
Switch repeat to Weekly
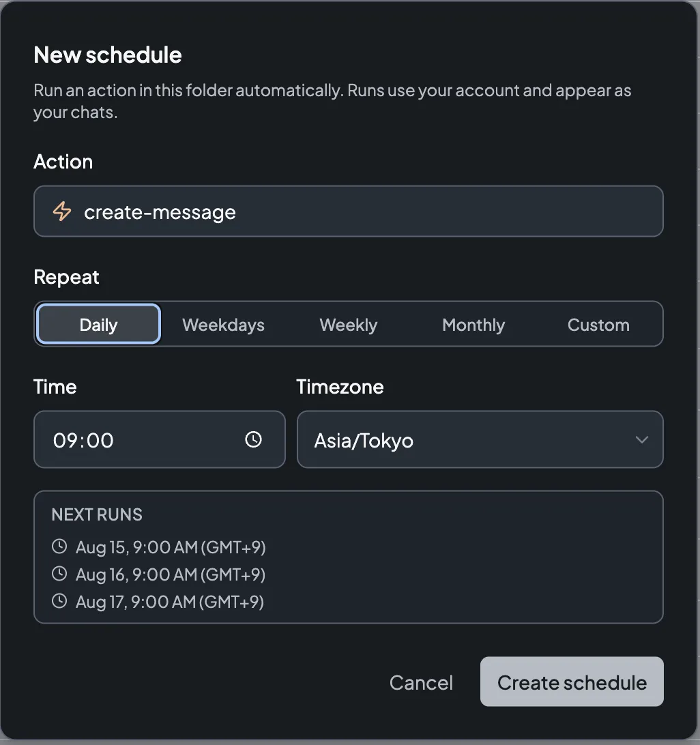[x=349, y=325]
